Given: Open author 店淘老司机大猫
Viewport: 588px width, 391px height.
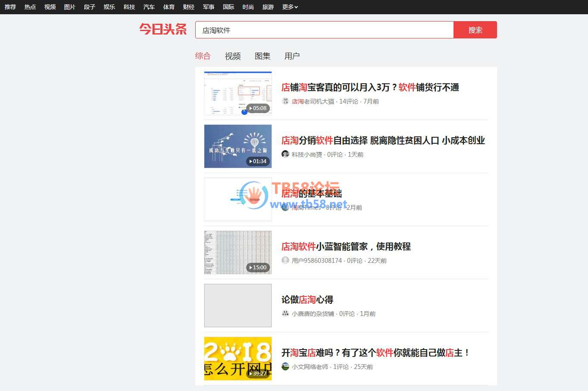Looking at the screenshot, I should [x=313, y=101].
